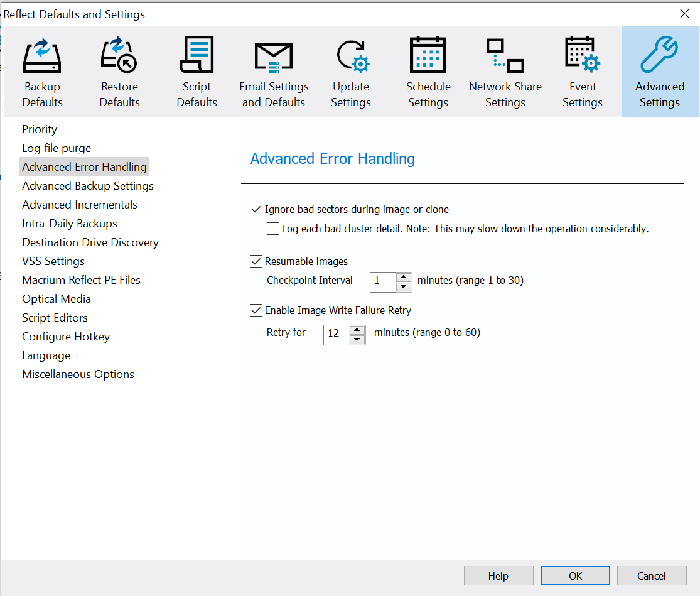This screenshot has width=700, height=596.
Task: Increase the Checkpoint Interval with the up arrow
Action: coord(404,278)
